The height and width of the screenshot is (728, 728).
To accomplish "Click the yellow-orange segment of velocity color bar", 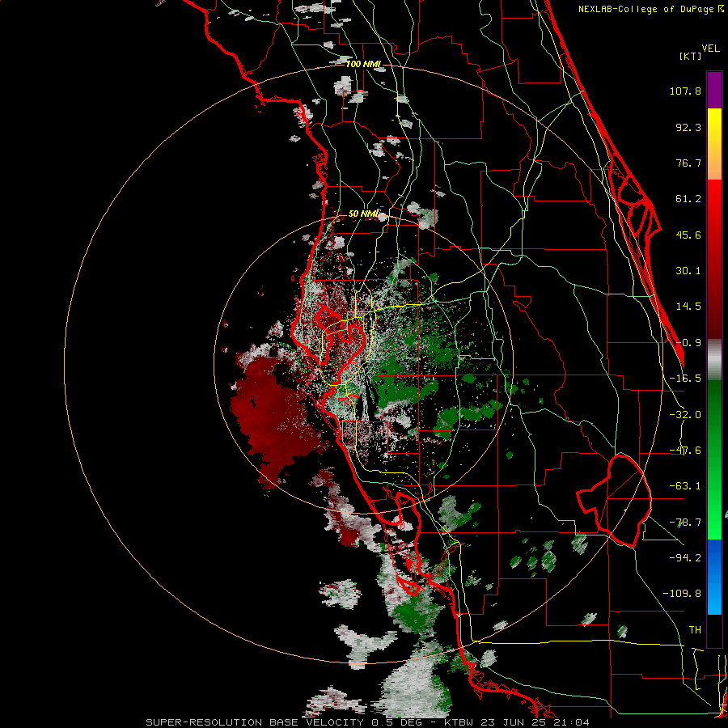I will point(714,144).
